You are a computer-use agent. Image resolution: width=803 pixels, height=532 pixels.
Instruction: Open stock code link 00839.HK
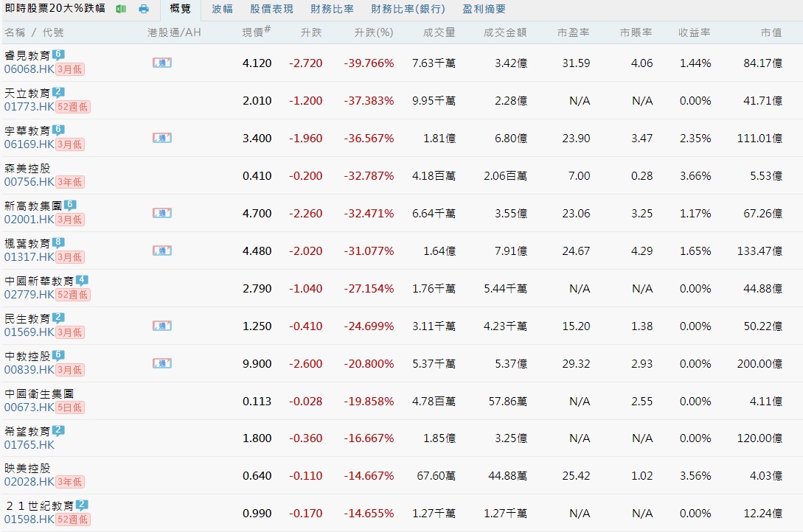pos(29,370)
